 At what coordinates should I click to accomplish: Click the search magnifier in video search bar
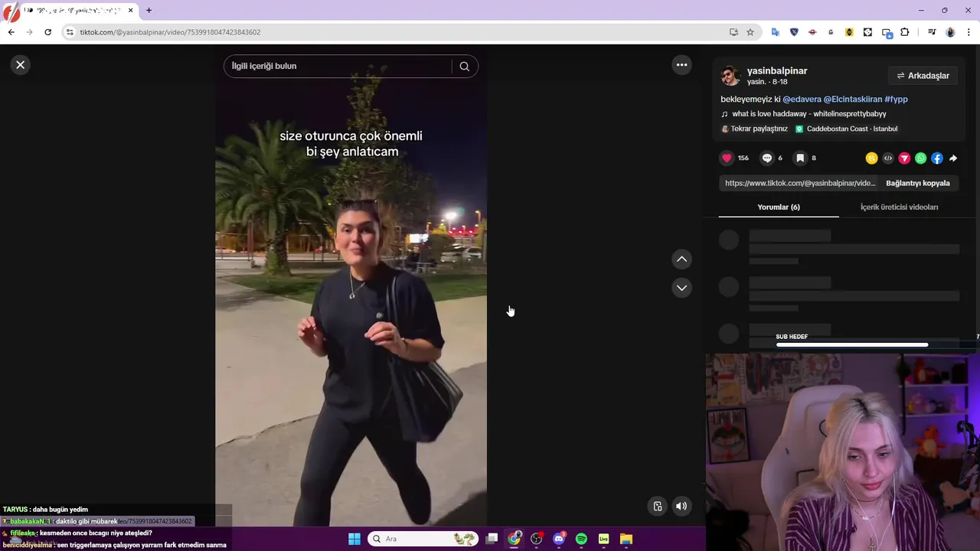(x=464, y=66)
